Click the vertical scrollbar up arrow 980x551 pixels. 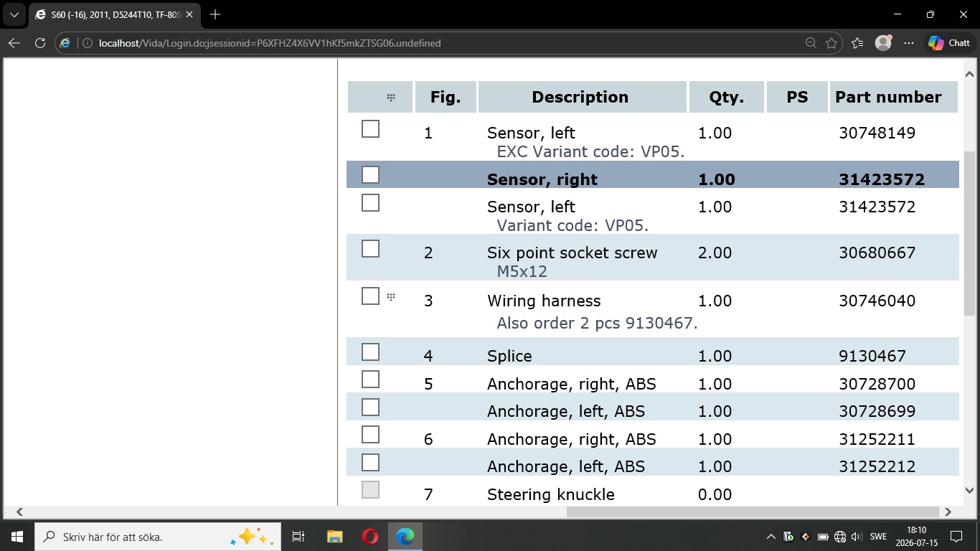coord(969,74)
